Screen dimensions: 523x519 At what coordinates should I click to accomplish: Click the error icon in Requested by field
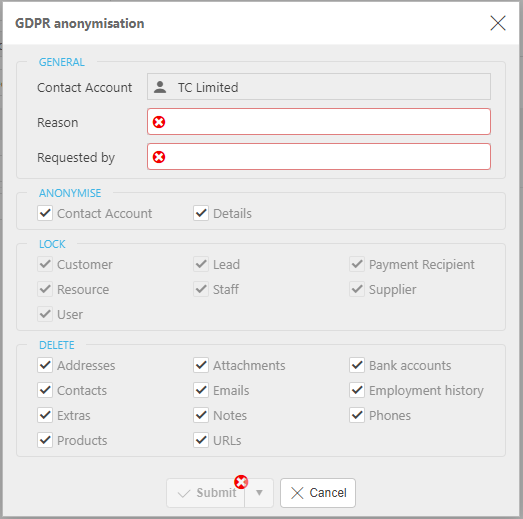pos(159,157)
